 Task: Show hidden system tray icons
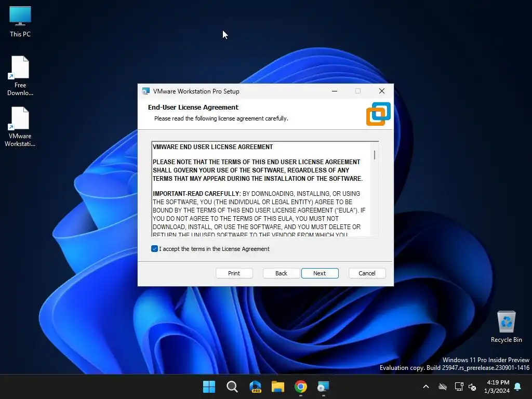(426, 387)
